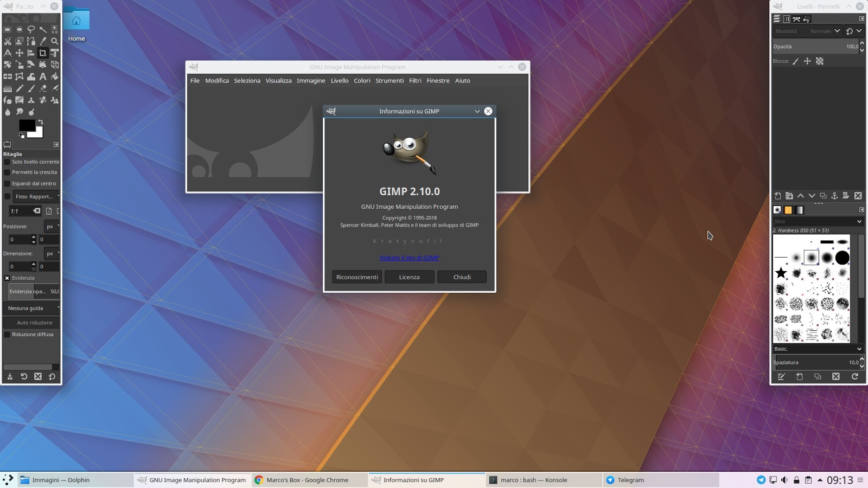
Task: Select the Rectangle Select tool
Action: coord(8,29)
